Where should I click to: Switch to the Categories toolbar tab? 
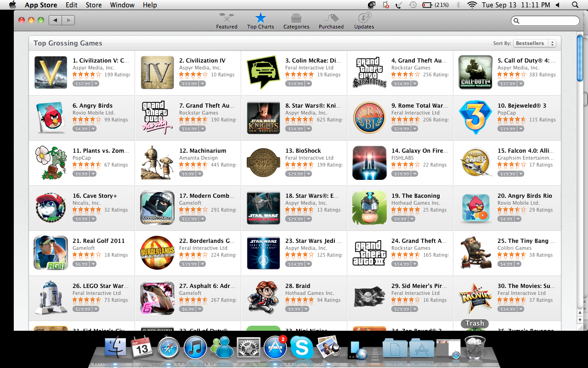point(296,21)
